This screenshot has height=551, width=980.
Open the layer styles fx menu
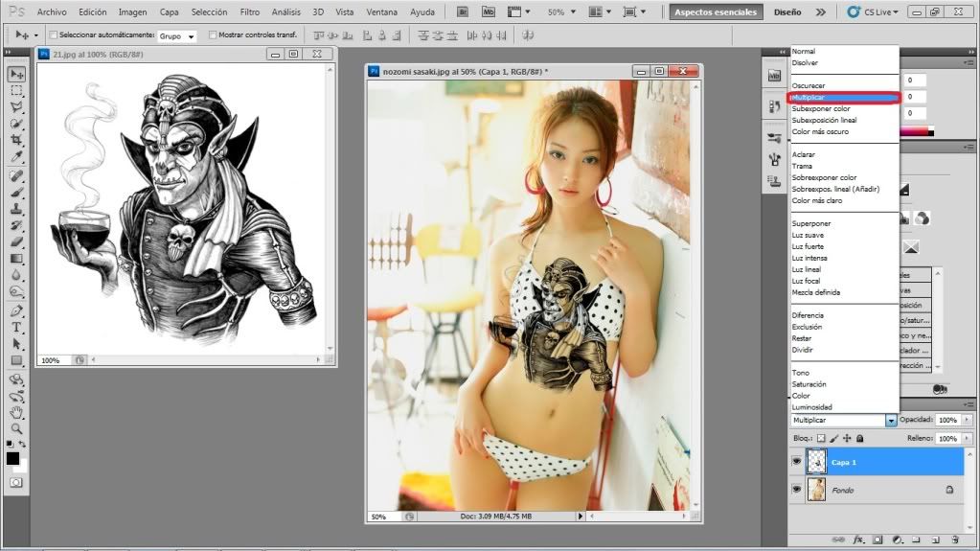(x=858, y=540)
